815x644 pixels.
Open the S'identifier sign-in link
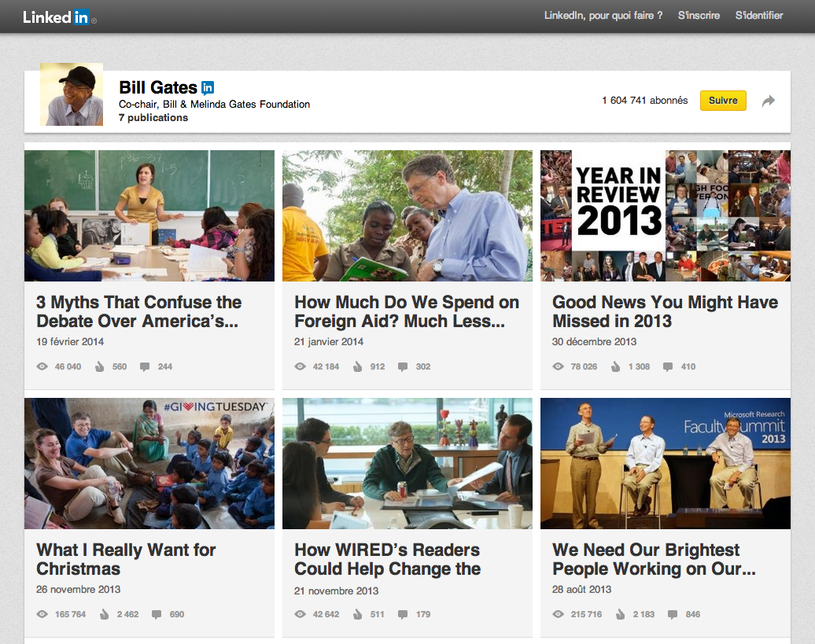(759, 16)
